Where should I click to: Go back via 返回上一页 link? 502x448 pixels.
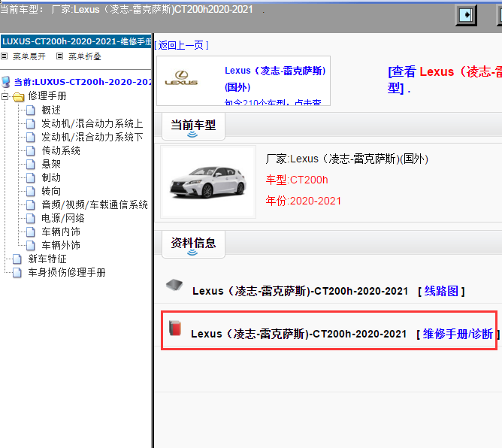pyautogui.click(x=181, y=45)
